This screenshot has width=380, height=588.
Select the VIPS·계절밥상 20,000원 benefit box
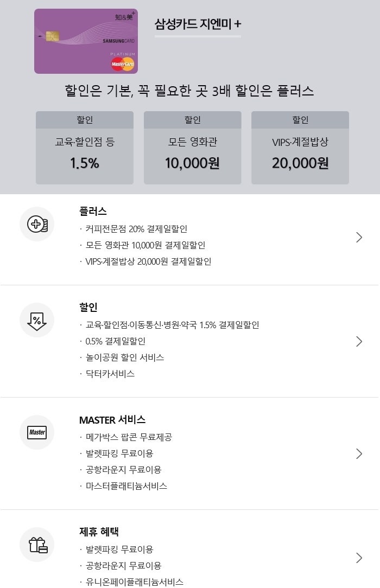pos(300,148)
